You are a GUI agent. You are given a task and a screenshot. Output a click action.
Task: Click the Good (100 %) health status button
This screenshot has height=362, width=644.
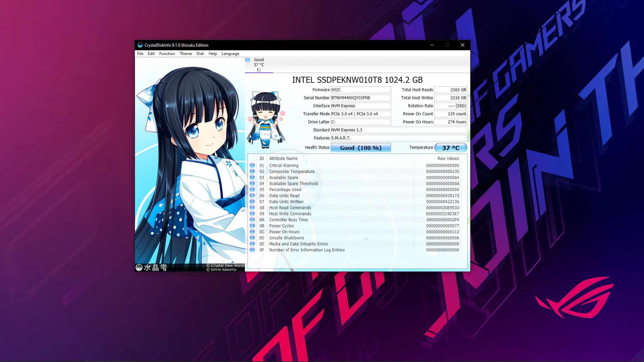(361, 148)
